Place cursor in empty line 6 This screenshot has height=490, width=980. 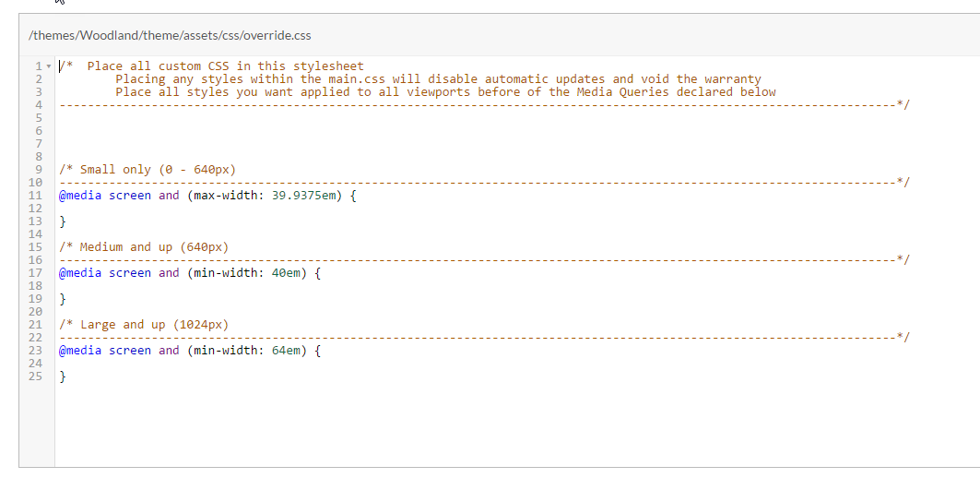tap(500, 131)
